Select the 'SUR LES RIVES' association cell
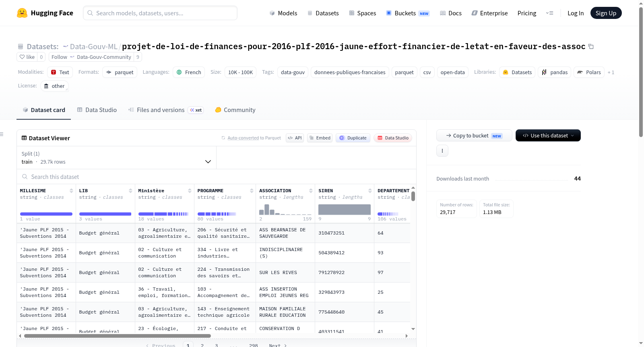The image size is (644, 347). tap(285, 272)
